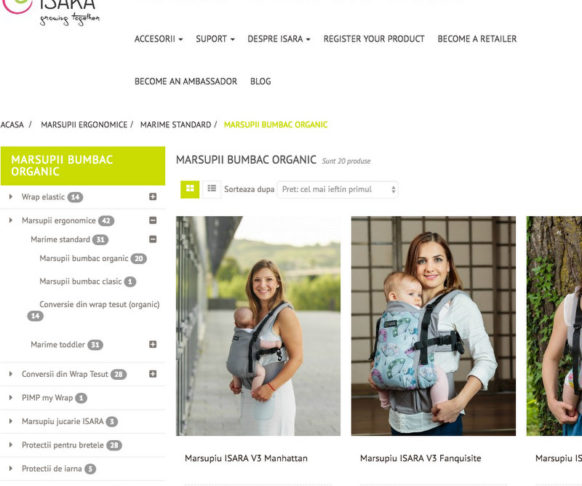
Task: Open the Become a Retailer page
Action: click(477, 39)
